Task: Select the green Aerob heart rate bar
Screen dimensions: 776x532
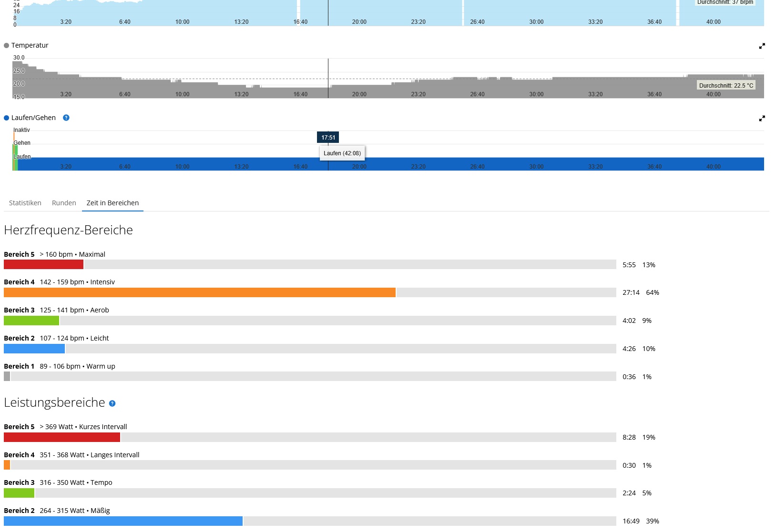Action: pyautogui.click(x=31, y=321)
